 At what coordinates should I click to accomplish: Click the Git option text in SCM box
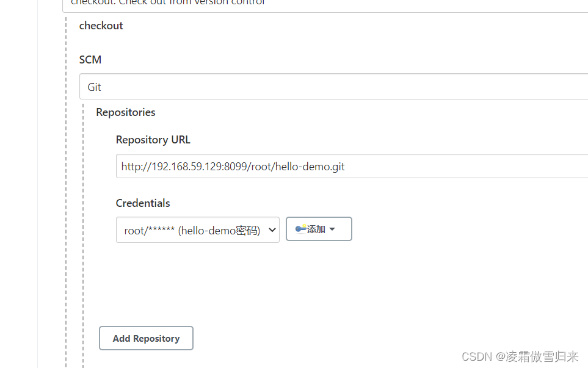(x=95, y=87)
